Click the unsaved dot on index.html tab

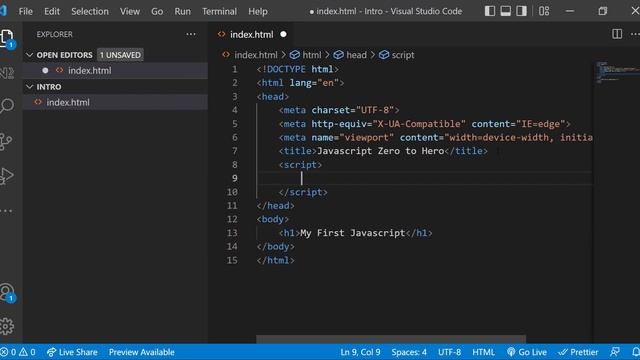tap(283, 34)
